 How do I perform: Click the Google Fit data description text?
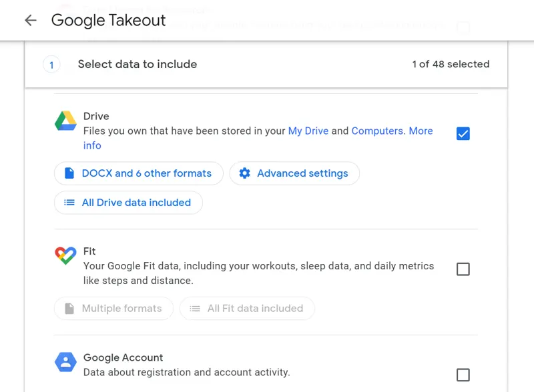tap(258, 273)
